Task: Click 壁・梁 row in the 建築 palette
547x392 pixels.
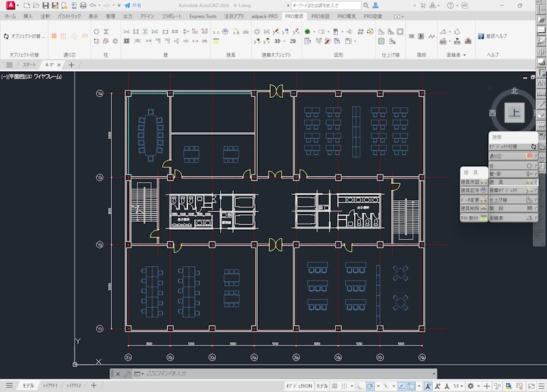Action: tap(513, 174)
